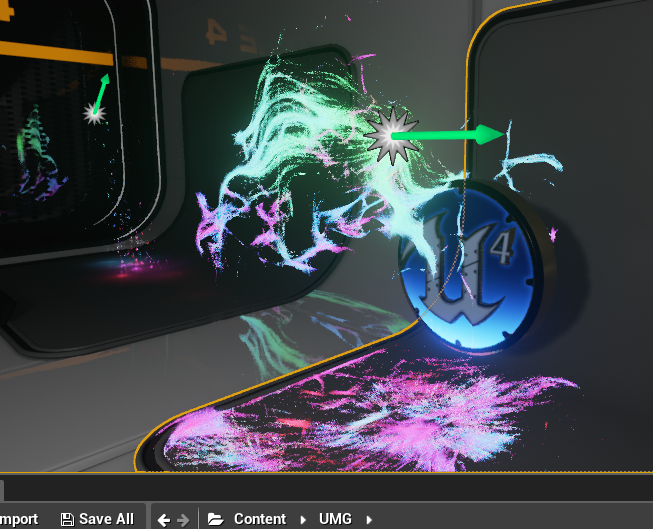653x529 pixels.
Task: Select the small particle emitter icon on left
Action: pos(94,113)
